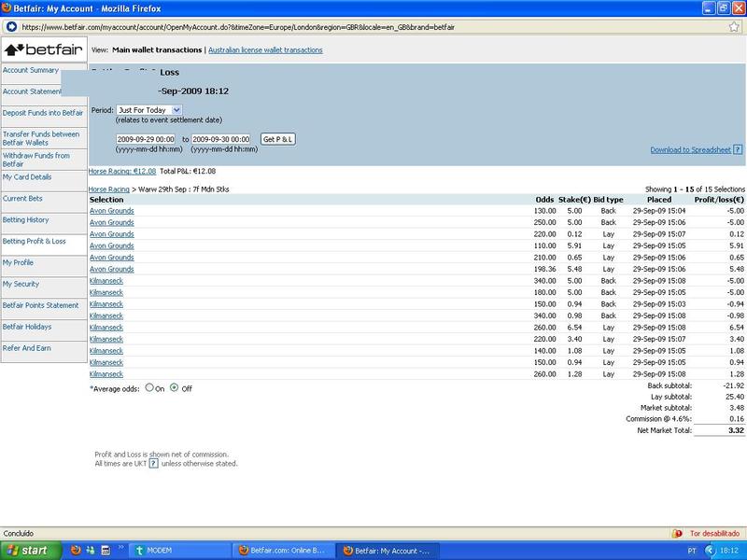
Task: Select the average odds Off radio button
Action: tap(175, 387)
